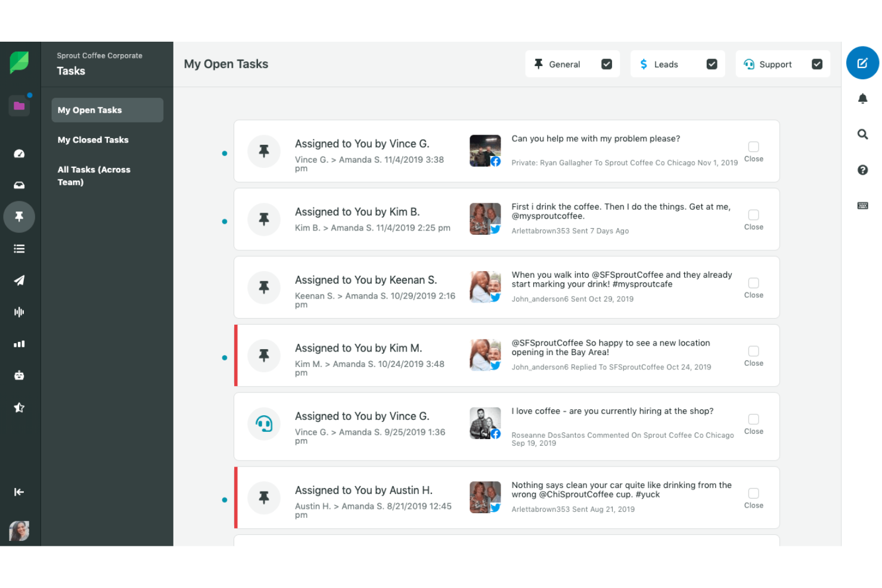This screenshot has width=882, height=588.
Task: Open the feeds list icon
Action: (x=19, y=249)
